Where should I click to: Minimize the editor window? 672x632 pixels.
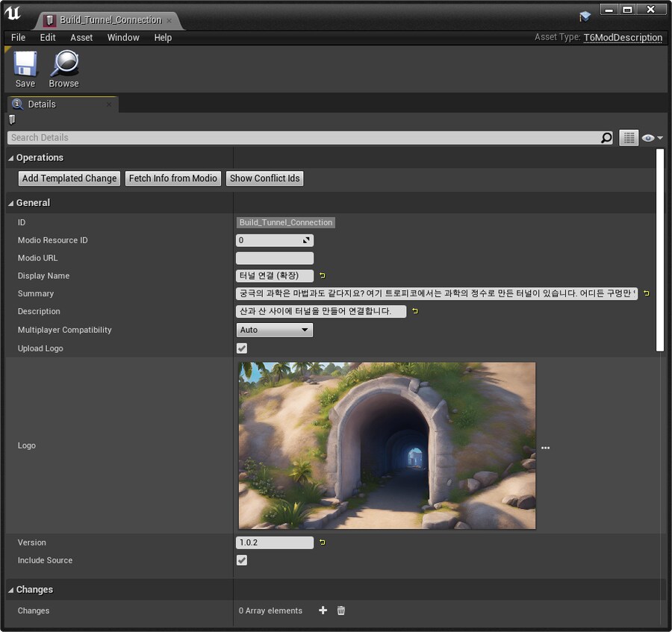[609, 10]
